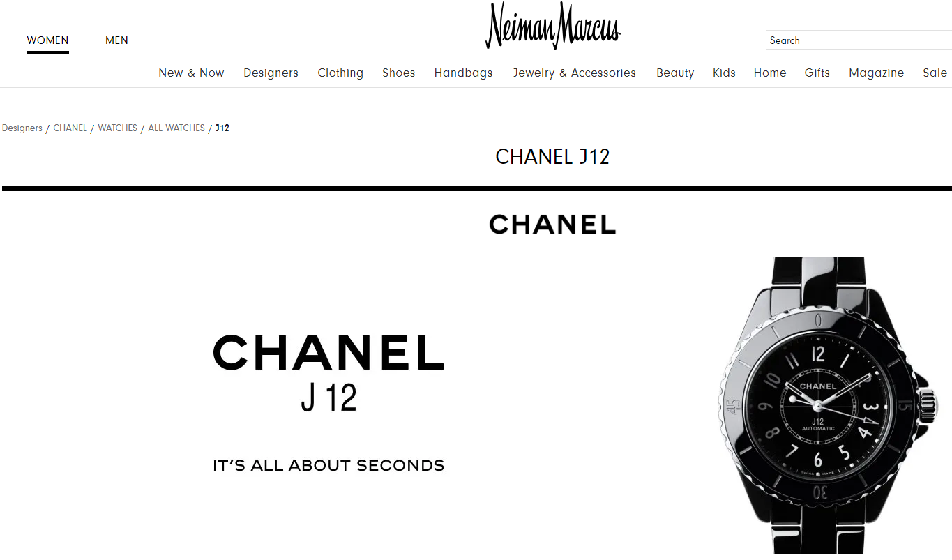This screenshot has height=560, width=952.
Task: Go to CHANEL breadcrumb link
Action: point(70,128)
